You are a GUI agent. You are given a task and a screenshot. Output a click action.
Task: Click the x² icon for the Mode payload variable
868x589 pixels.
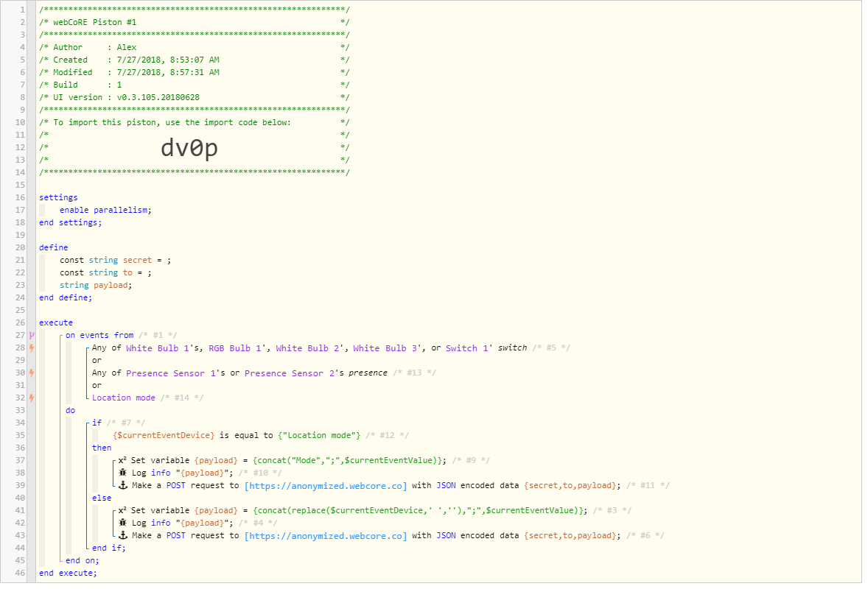click(122, 460)
